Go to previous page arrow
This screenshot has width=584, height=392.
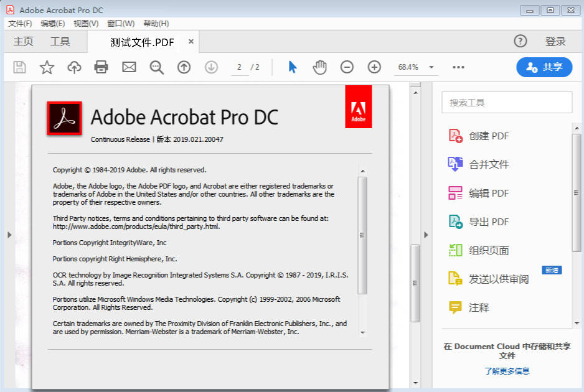point(184,67)
